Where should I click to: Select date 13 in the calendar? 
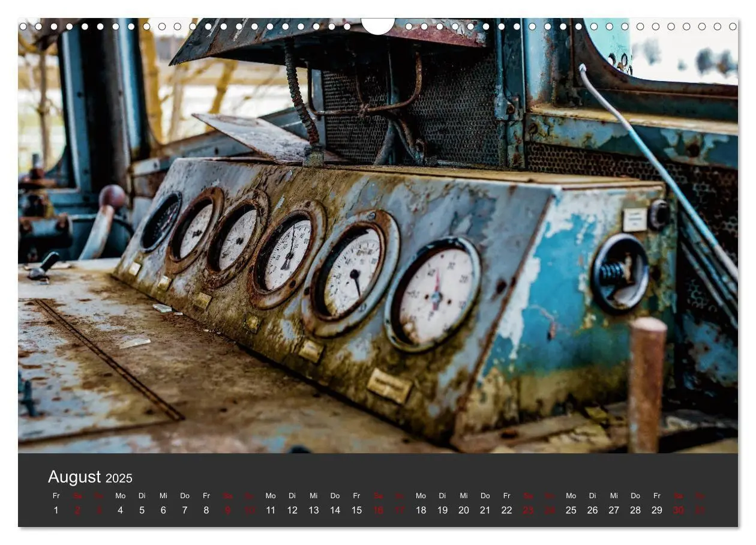coord(314,510)
